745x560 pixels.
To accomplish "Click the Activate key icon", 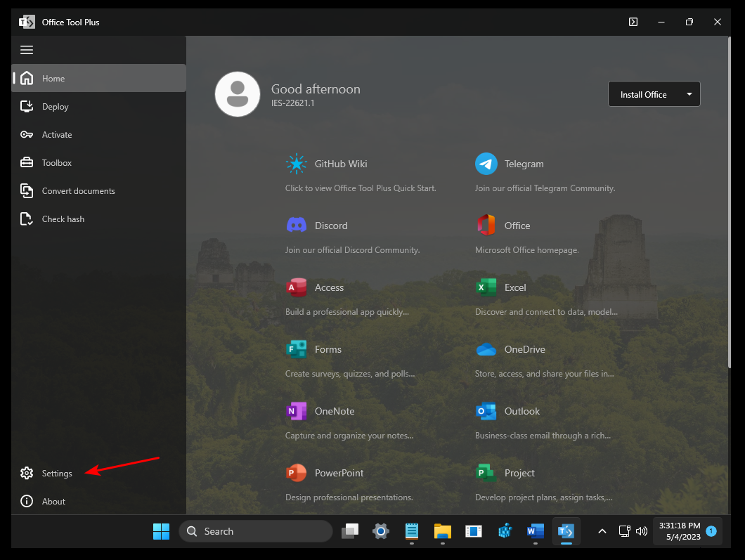I will tap(27, 134).
